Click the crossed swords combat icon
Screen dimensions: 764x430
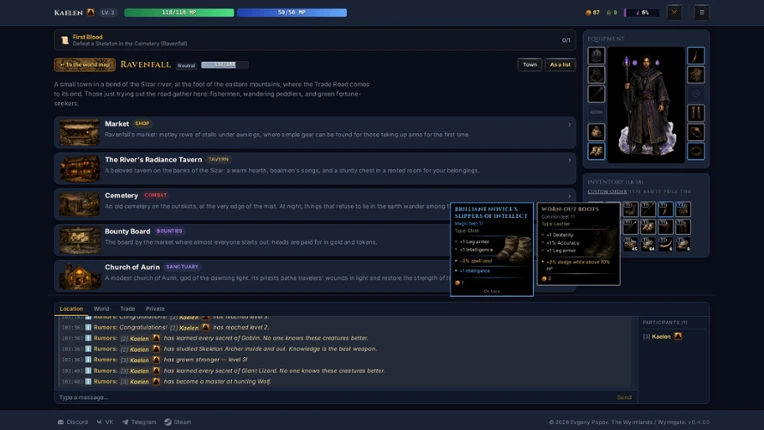(x=674, y=13)
